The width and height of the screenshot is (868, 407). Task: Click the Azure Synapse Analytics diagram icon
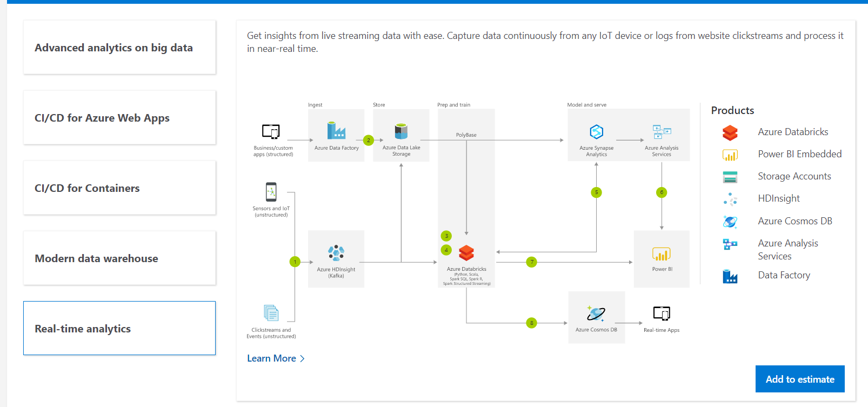(x=596, y=132)
